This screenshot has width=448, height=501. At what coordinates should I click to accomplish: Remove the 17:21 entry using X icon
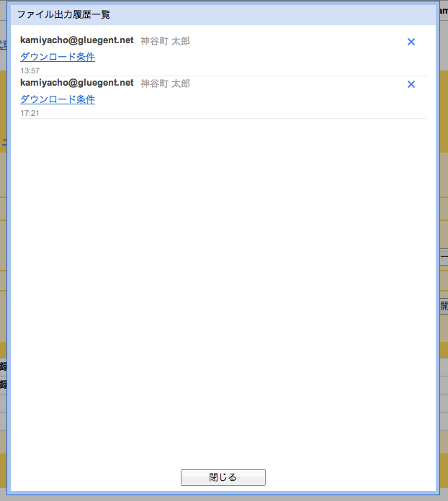411,84
